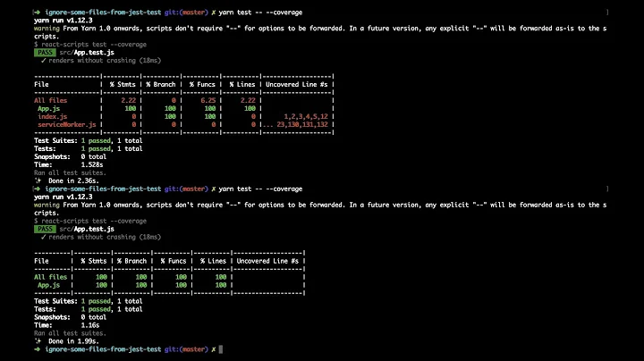The width and height of the screenshot is (644, 361).
Task: Click the uncovered lines '1,2,3,4,5,12' for index.js
Action: [x=306, y=116]
